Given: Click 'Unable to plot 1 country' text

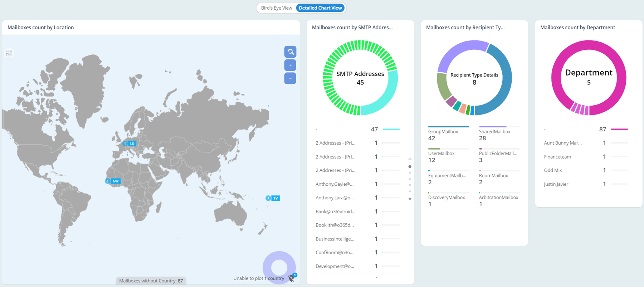Looking at the screenshot, I should pos(259,278).
